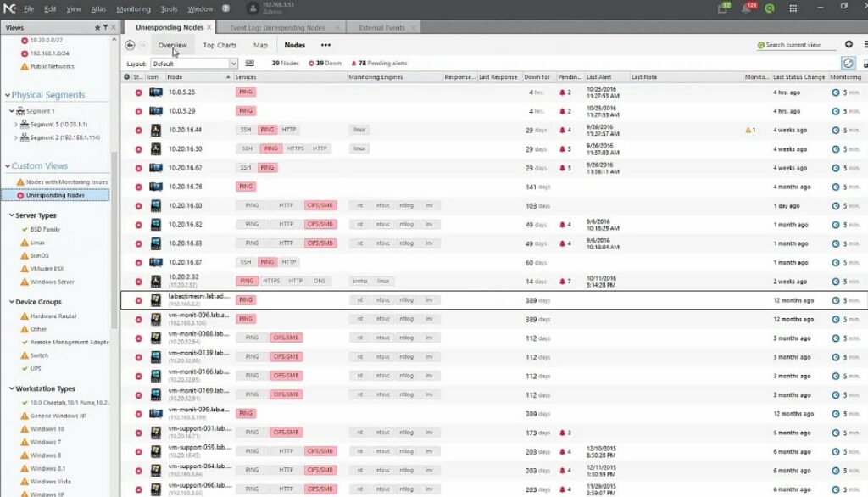Click the CIFS/SMB service tag for 10.20.16.80
868x497 pixels.
[x=320, y=205]
